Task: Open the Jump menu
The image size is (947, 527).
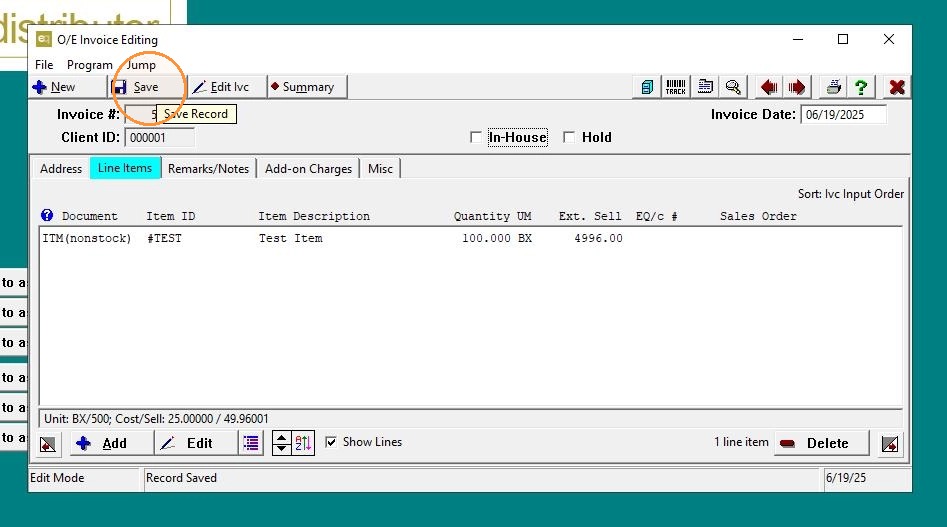Action: click(x=141, y=65)
